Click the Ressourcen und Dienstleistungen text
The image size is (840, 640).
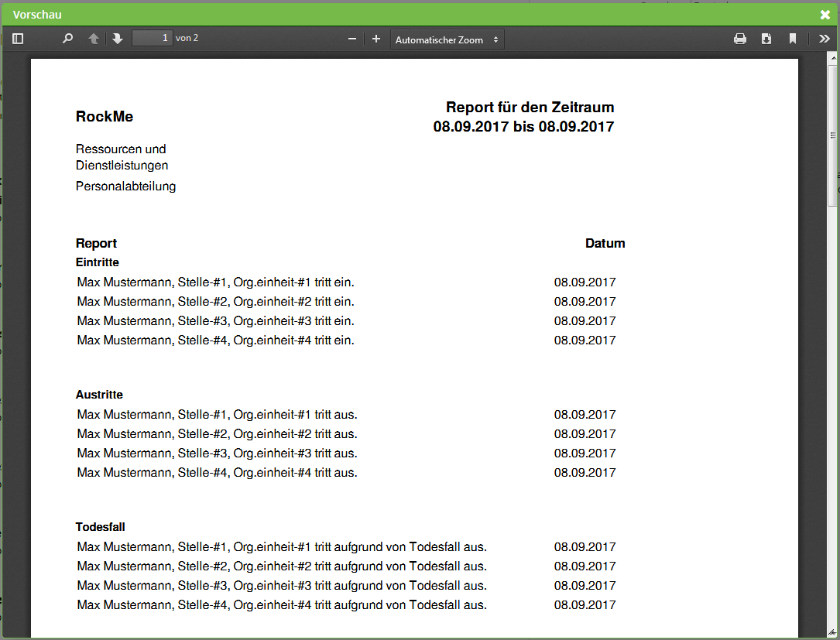coord(122,157)
